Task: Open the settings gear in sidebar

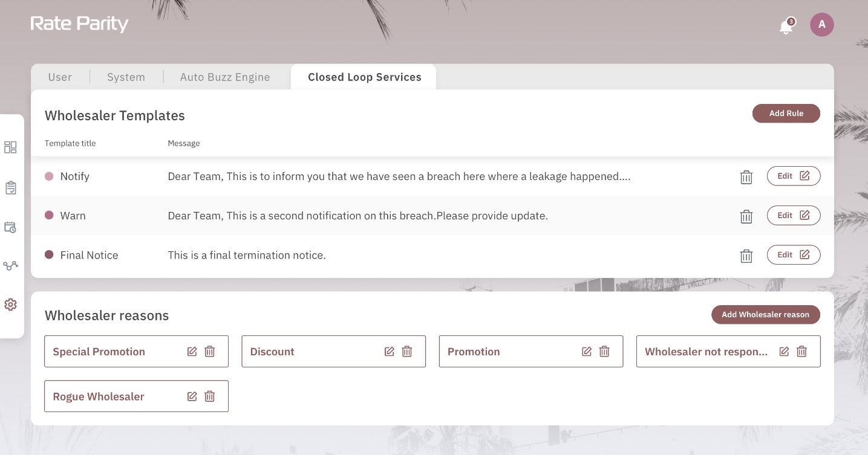Action: pos(10,305)
